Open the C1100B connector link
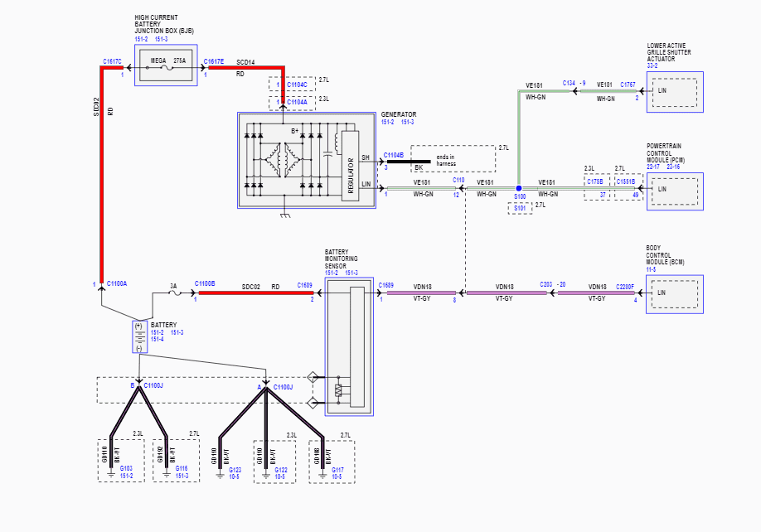The image size is (761, 532). 205,283
